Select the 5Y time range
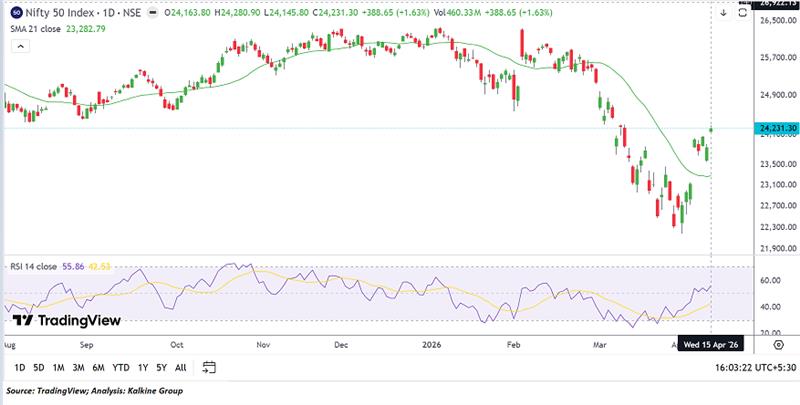 (162, 367)
